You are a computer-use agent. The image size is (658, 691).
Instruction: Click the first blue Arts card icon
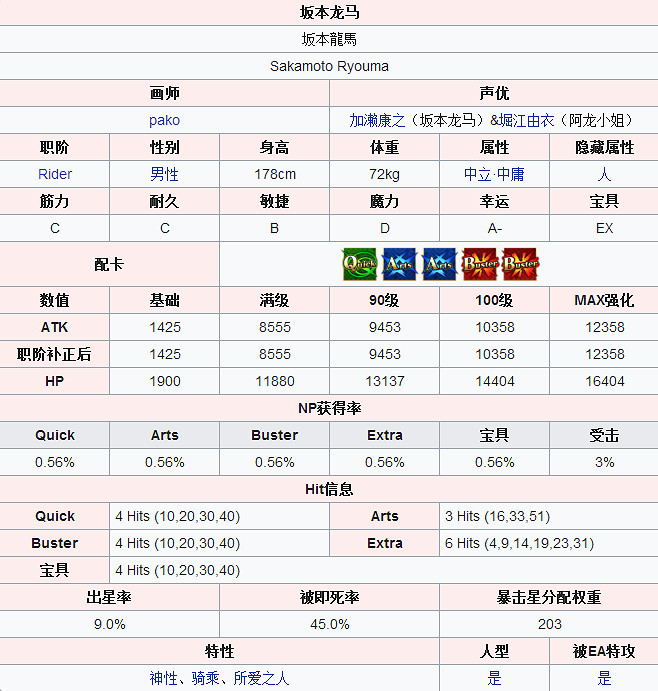(399, 264)
